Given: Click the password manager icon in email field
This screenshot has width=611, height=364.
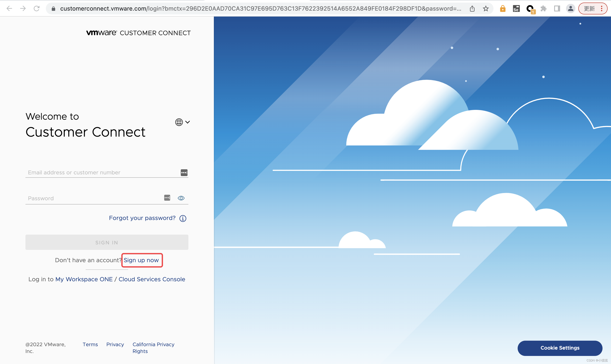Looking at the screenshot, I should (x=184, y=172).
